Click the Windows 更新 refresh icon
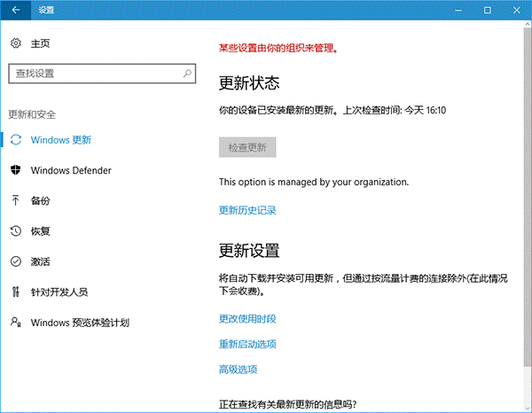 [16, 140]
